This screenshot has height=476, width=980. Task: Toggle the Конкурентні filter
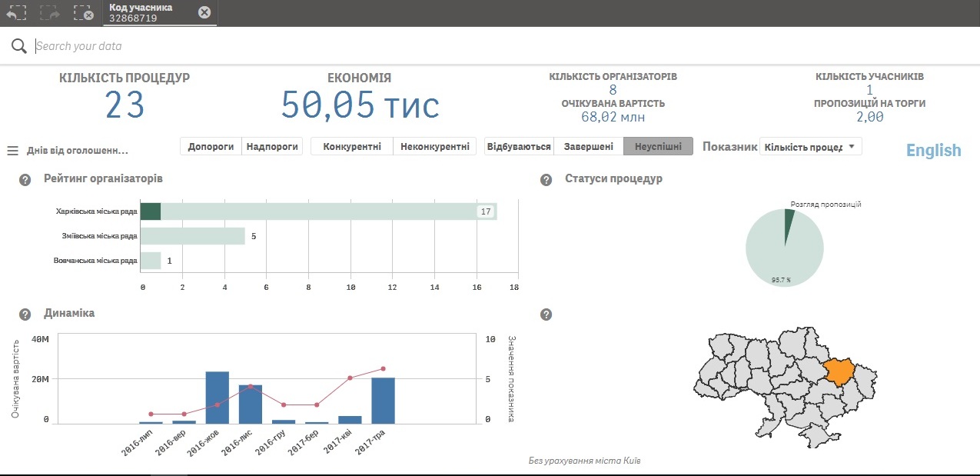352,146
